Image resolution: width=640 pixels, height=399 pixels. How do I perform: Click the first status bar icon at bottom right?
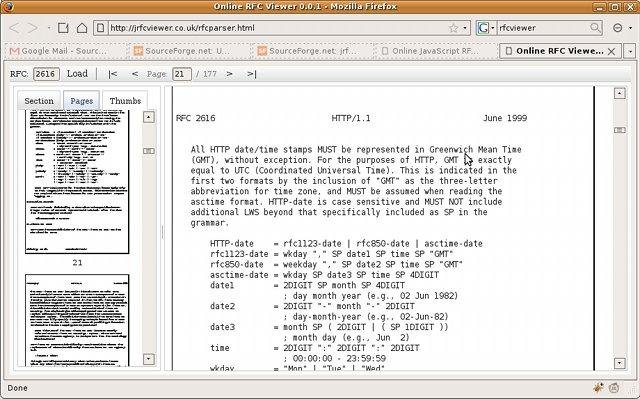pyautogui.click(x=599, y=388)
